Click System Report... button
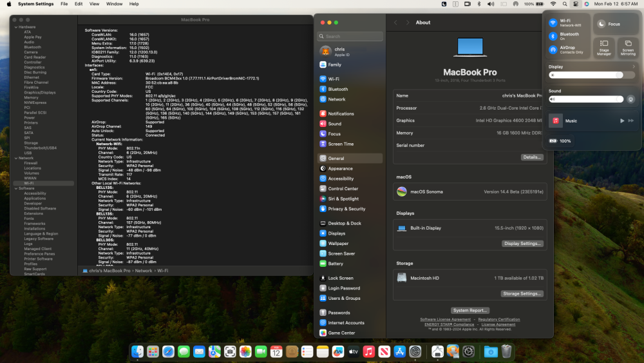 pos(470,310)
